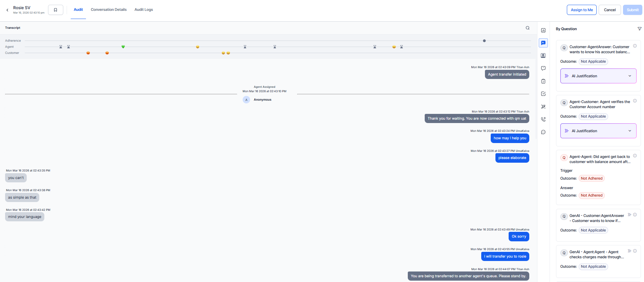Go back using the arrow beside Rosie SV
Image resolution: width=644 pixels, height=282 pixels.
[7, 10]
